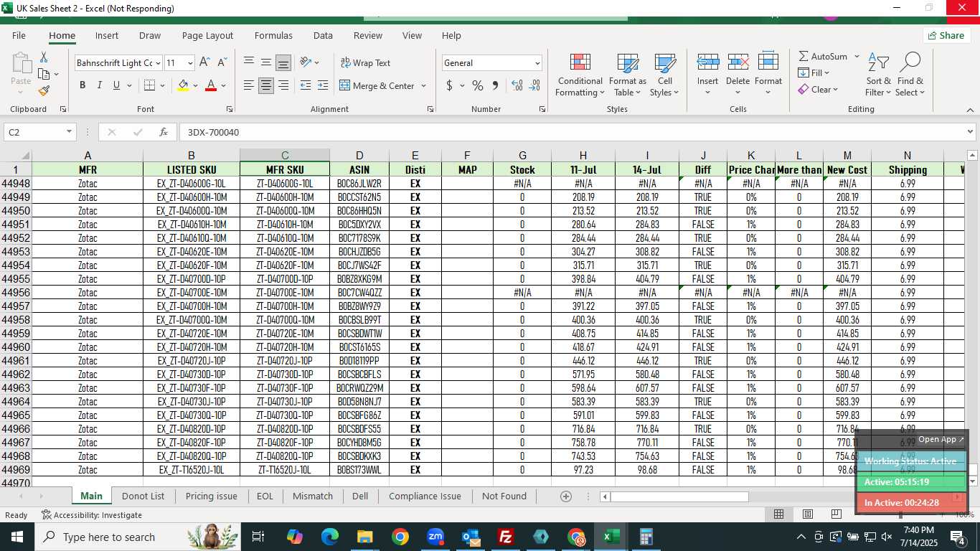Open the AutoSum dropdown arrow
Viewport: 980px width, 551px height.
tap(857, 56)
